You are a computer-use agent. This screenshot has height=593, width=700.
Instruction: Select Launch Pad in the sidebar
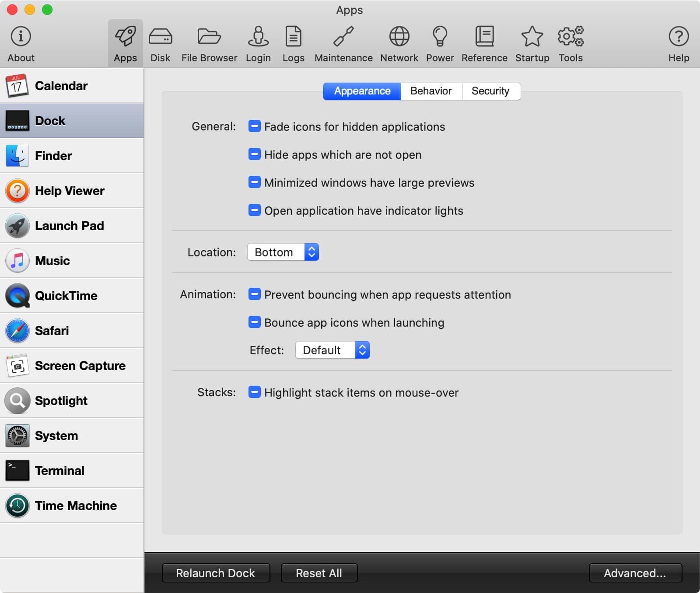coord(72,226)
